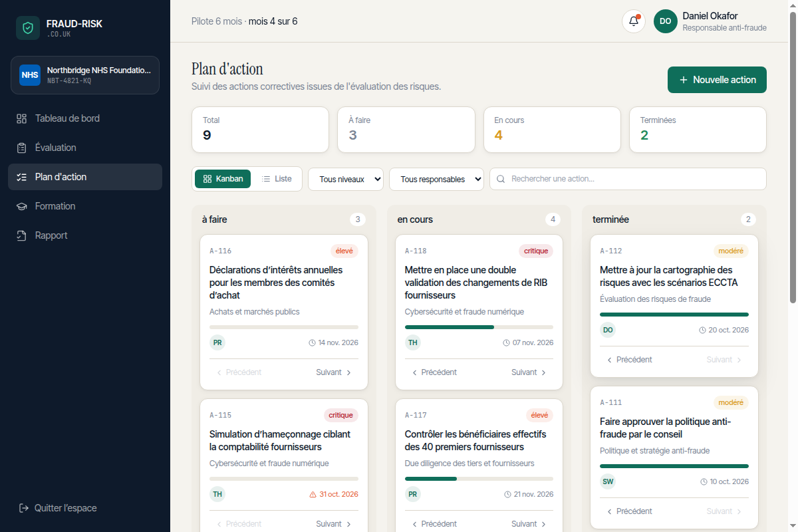Image resolution: width=798 pixels, height=532 pixels.
Task: Click the SW avatar on card A-111
Action: pyautogui.click(x=608, y=481)
